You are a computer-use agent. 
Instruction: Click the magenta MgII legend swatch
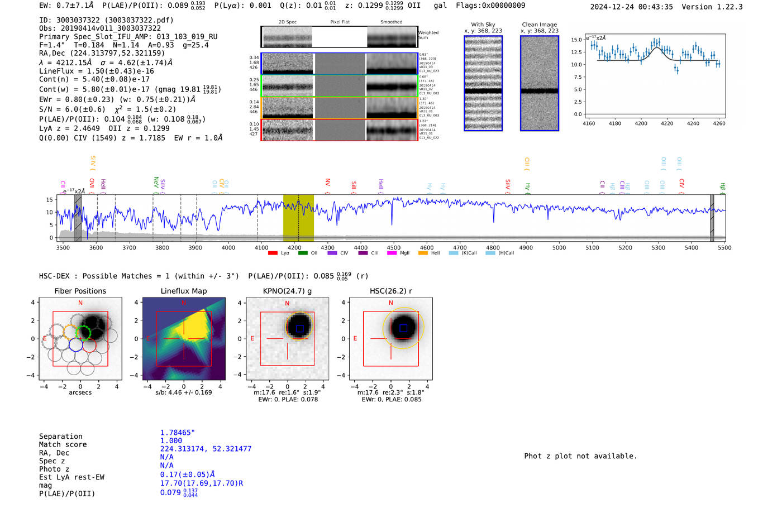[392, 253]
